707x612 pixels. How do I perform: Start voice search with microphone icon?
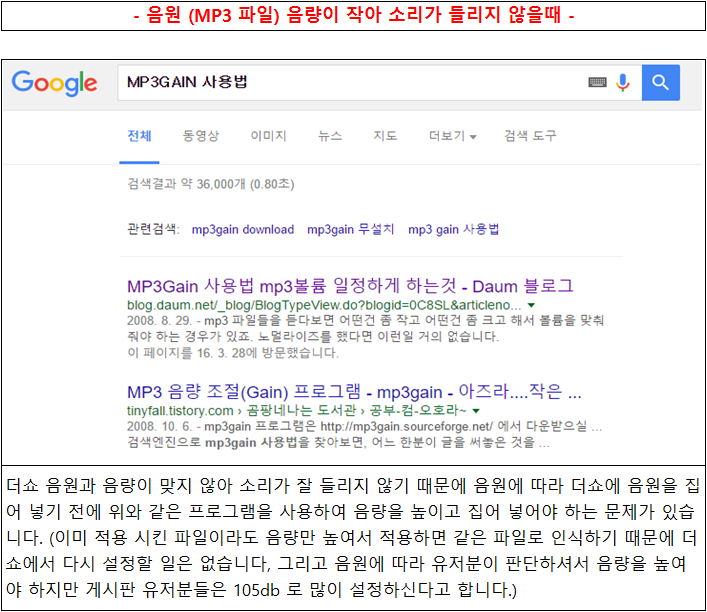tap(623, 83)
